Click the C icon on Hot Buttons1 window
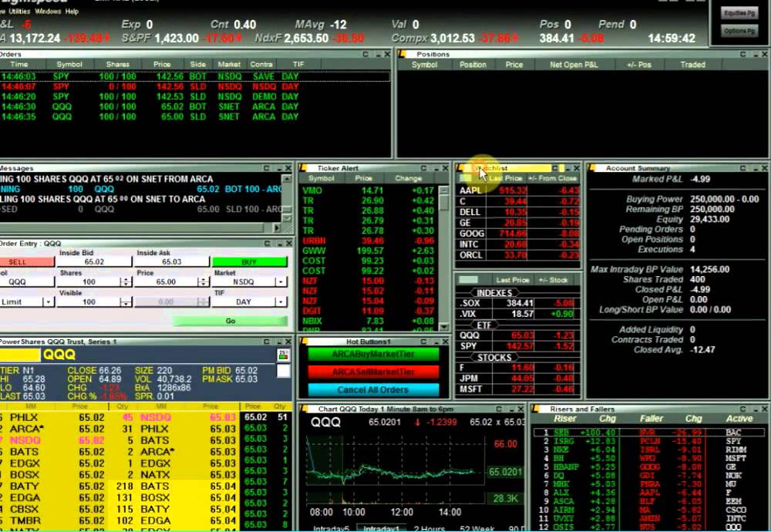The height and width of the screenshot is (532, 771). click(x=423, y=342)
